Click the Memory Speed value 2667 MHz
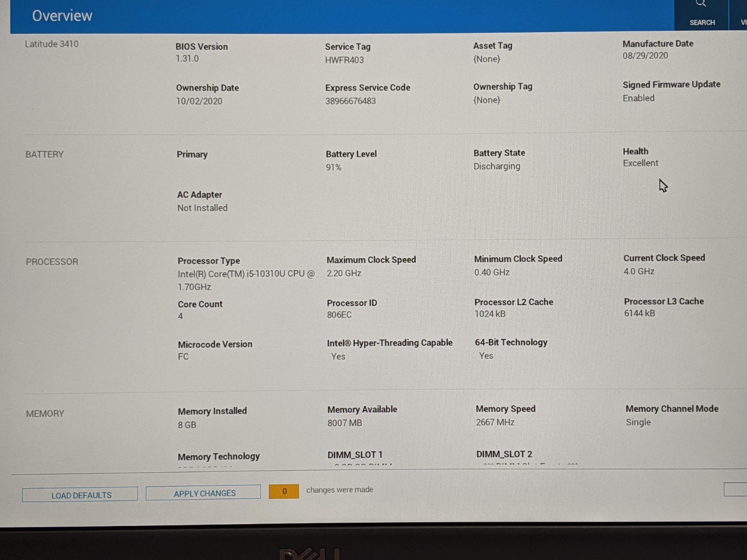 pos(495,422)
